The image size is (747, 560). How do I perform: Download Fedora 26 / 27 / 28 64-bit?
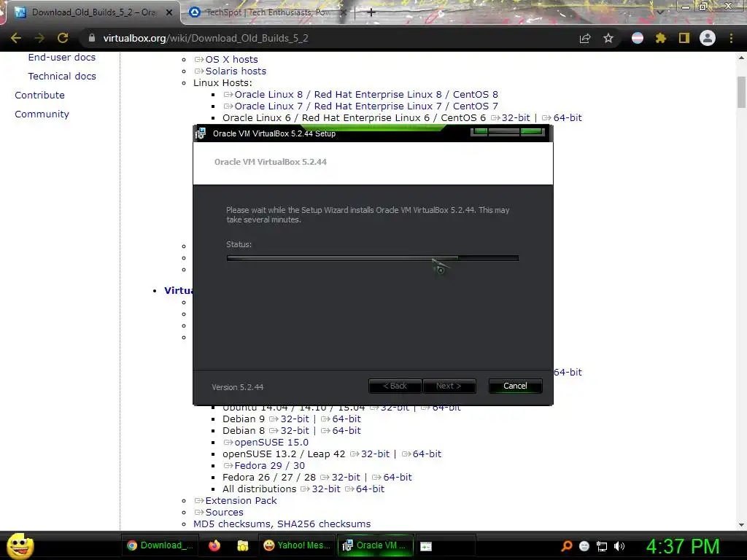(398, 477)
